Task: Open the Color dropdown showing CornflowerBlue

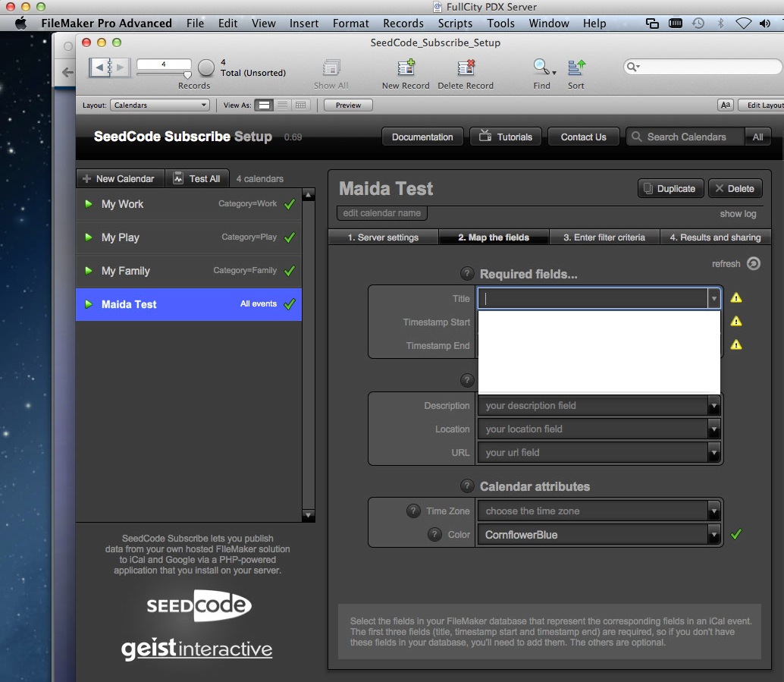Action: [x=714, y=534]
